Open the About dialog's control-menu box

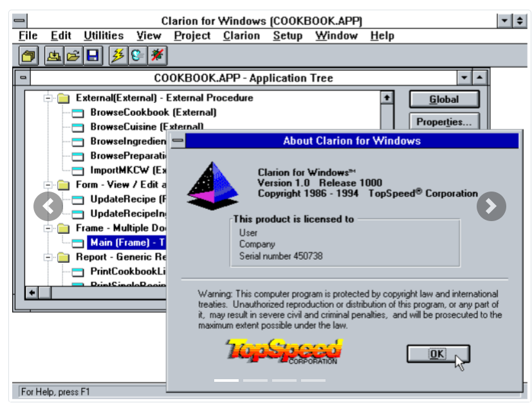178,141
